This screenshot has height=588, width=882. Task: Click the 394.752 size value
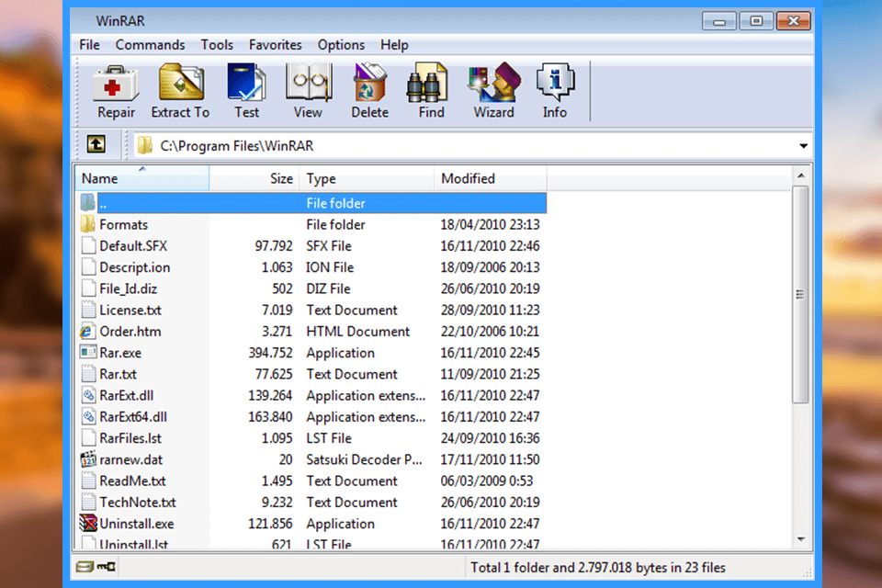(270, 353)
